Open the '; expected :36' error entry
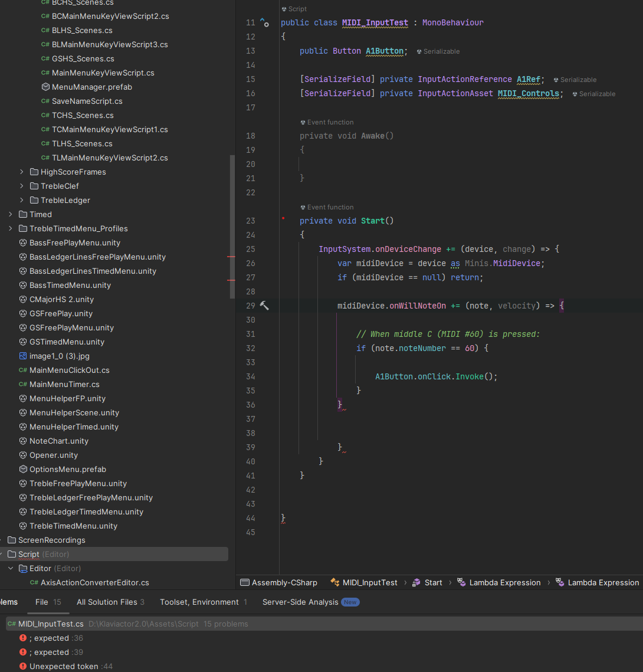Viewport: 643px width, 672px height. coord(55,638)
